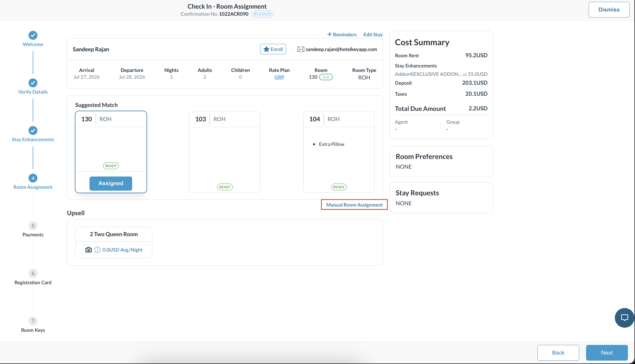Click the Extra Pillow item in room 104

[x=331, y=144]
